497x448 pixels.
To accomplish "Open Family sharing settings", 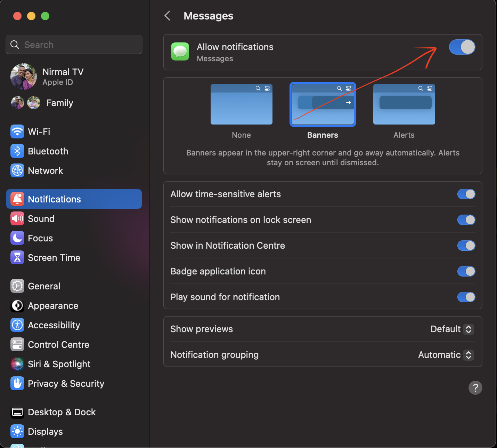I will click(x=74, y=103).
